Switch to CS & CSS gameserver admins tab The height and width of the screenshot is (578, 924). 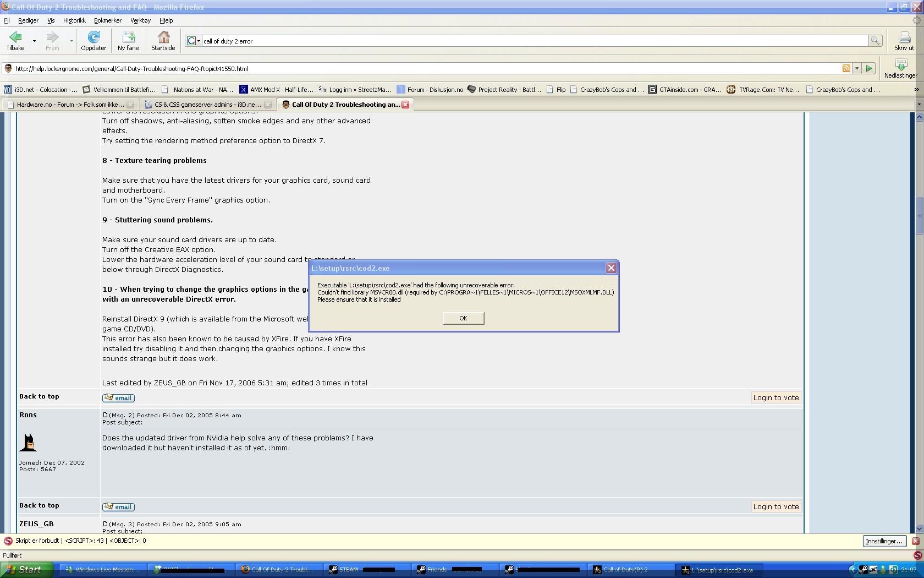click(207, 105)
